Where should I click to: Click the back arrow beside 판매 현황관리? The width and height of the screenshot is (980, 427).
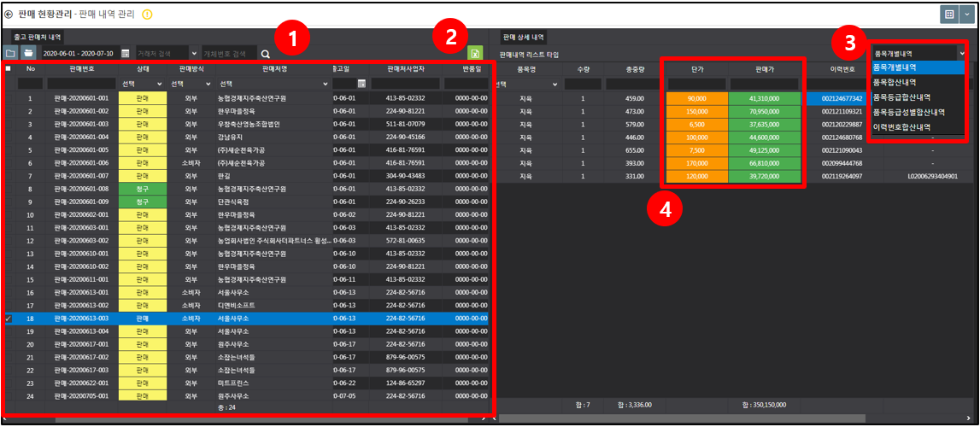pos(9,14)
